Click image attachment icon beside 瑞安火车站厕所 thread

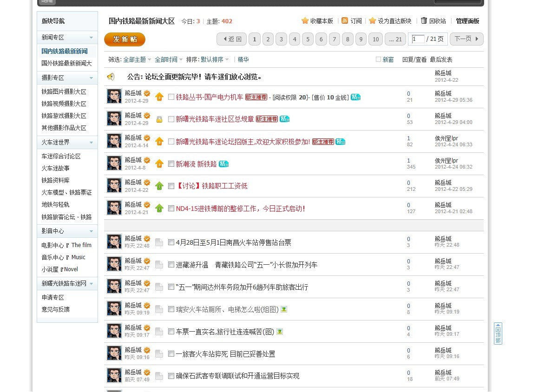pyautogui.click(x=284, y=309)
